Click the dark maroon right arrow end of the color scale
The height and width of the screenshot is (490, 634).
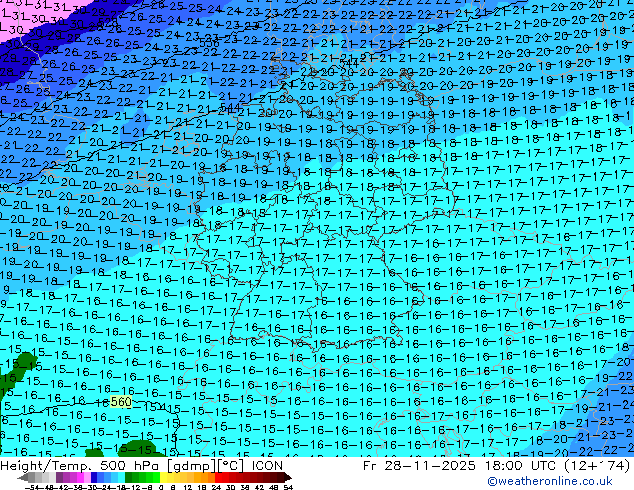pyautogui.click(x=287, y=477)
